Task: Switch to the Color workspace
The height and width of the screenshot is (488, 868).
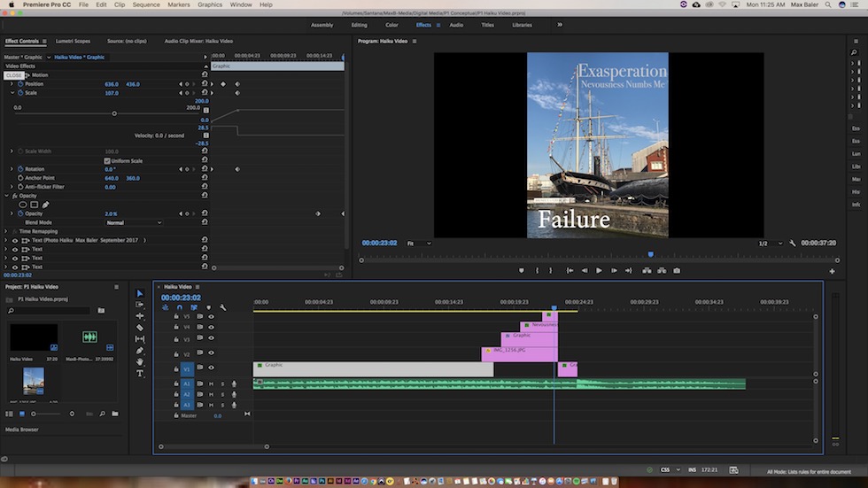Action: (391, 25)
